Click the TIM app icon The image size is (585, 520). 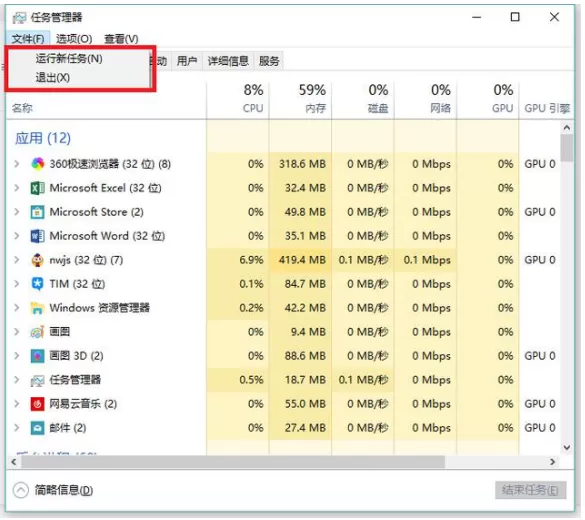click(x=37, y=284)
